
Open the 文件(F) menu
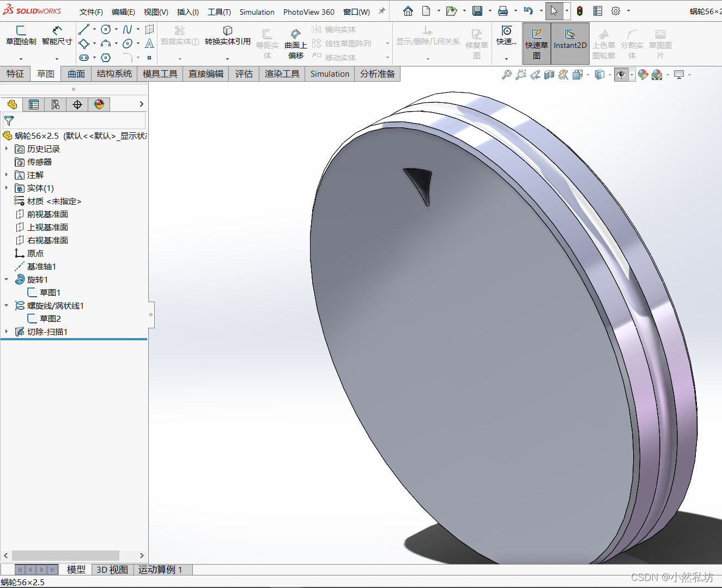pos(91,12)
